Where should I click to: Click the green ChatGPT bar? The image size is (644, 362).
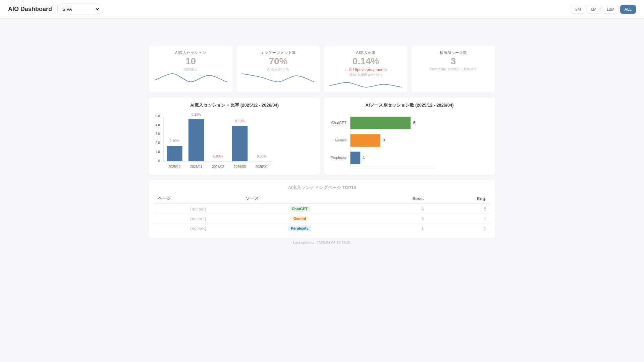pyautogui.click(x=380, y=123)
